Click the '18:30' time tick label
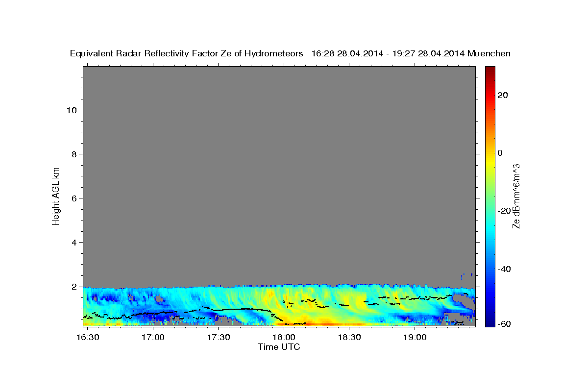Screen dimensions: 588x392 tap(349, 338)
